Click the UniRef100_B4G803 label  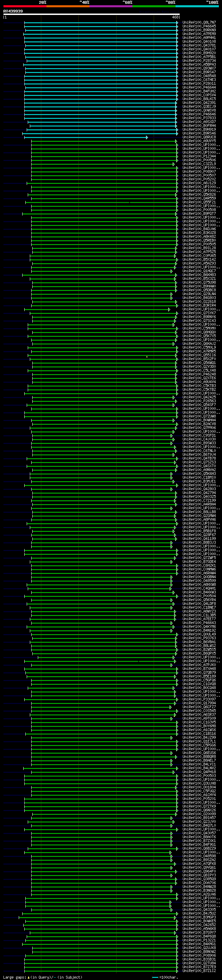click(x=199, y=298)
